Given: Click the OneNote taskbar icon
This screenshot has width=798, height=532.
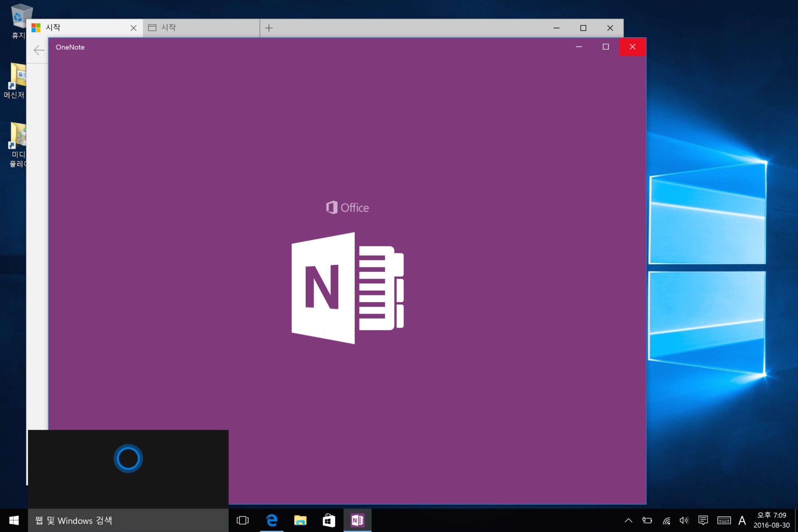Looking at the screenshot, I should (x=358, y=520).
